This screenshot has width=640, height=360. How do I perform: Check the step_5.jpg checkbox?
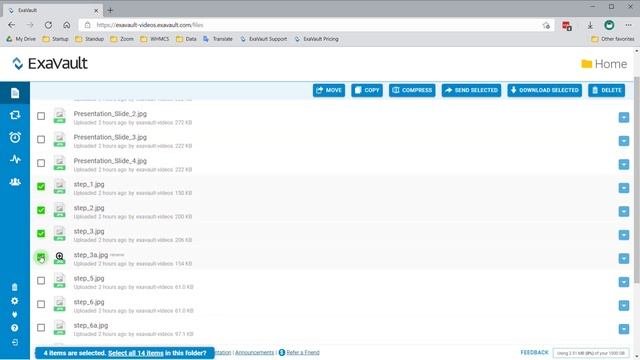[x=41, y=281]
